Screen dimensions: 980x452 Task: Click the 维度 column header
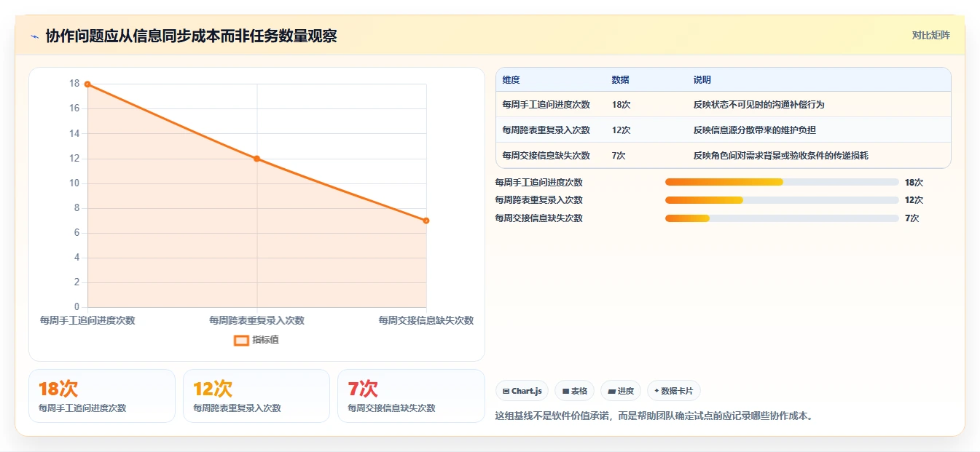click(511, 80)
